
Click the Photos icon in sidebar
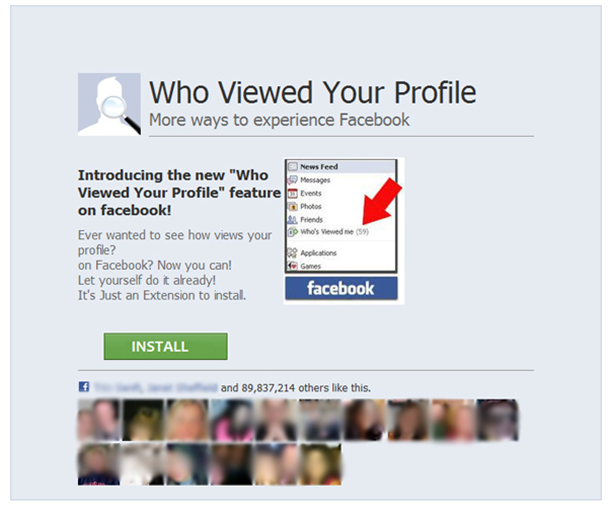[292, 206]
